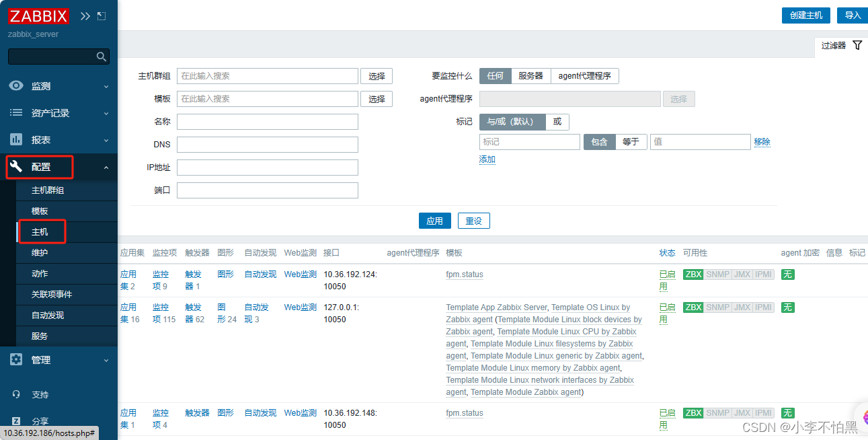Click the IP地址 input field

pyautogui.click(x=268, y=168)
